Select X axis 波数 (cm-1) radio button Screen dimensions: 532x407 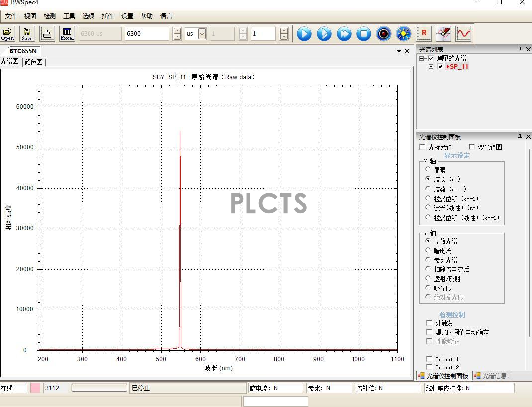point(428,189)
